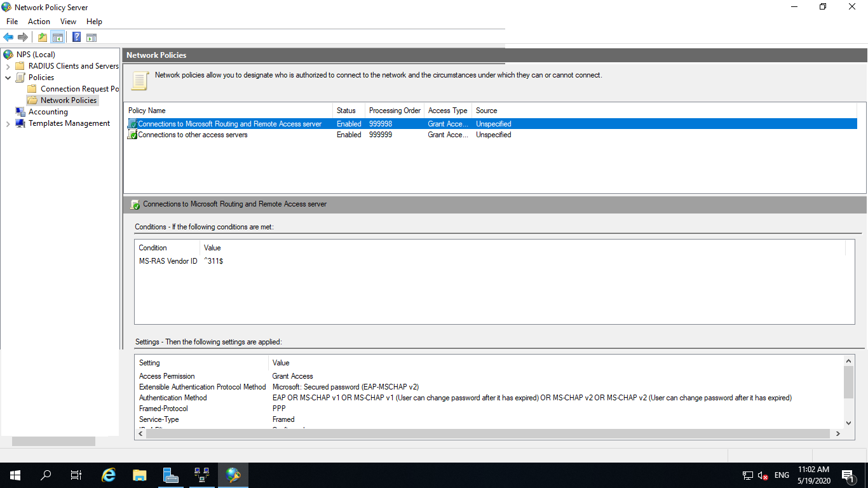The height and width of the screenshot is (488, 868).
Task: Click the Back arrow in the toolbar
Action: (8, 37)
